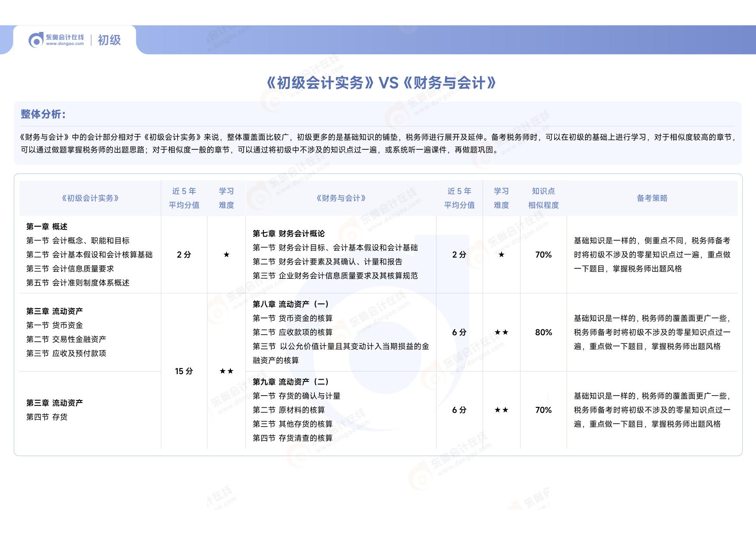
Task: Click the Dongao accounting logo icon
Action: 36,40
